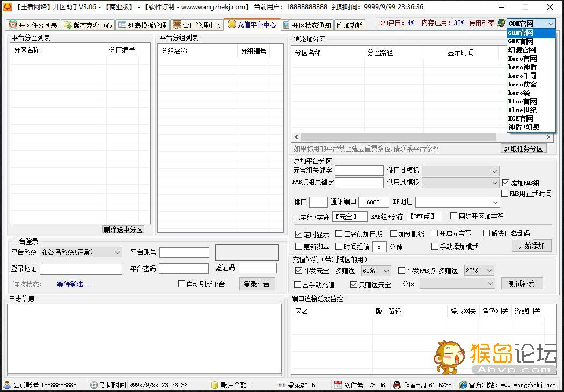Click the 登录平台 button

(257, 284)
